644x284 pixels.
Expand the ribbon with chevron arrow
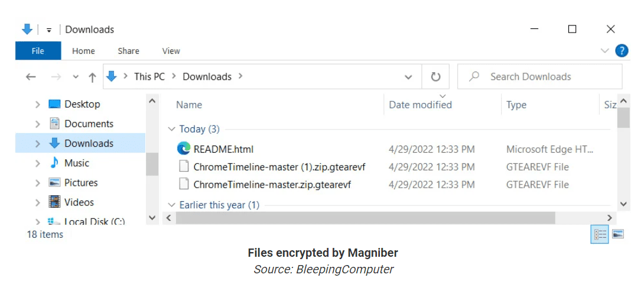604,51
